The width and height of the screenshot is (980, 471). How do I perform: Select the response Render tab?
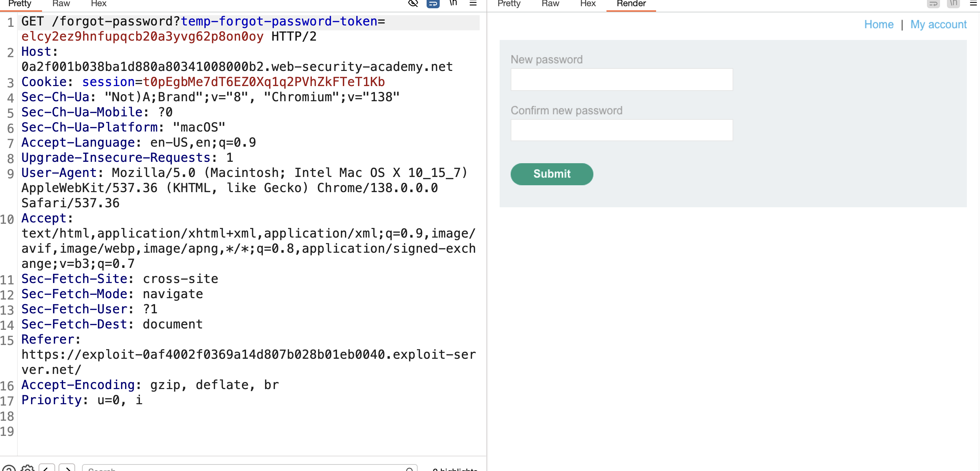click(631, 4)
